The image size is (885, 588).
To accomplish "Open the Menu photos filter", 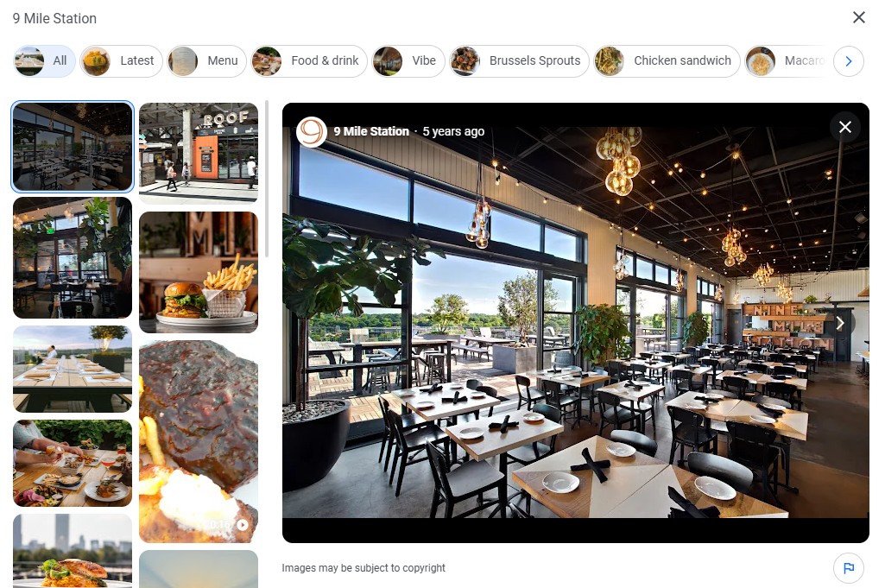I will pyautogui.click(x=207, y=61).
